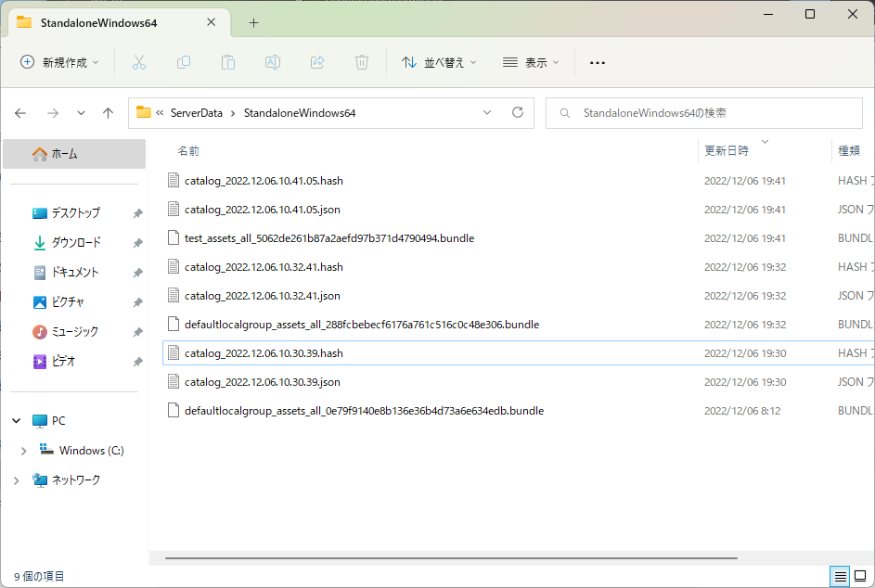Viewport: 875px width, 588px height.
Task: Click the search magnifier icon
Action: (x=565, y=113)
